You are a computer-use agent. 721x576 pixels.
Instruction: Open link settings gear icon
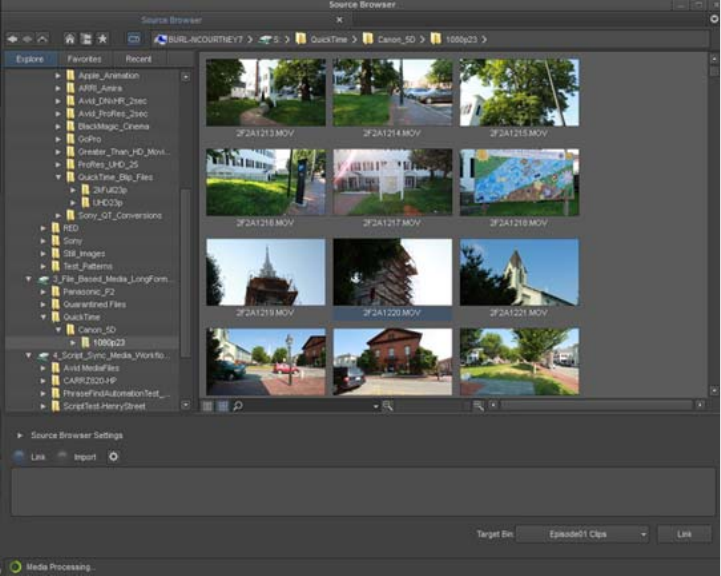(113, 456)
